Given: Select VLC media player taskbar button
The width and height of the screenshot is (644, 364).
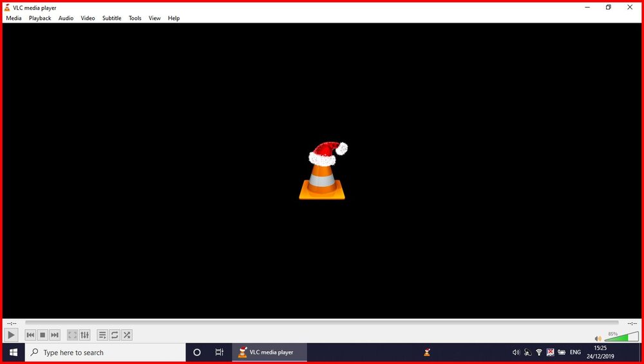Looking at the screenshot, I should point(269,352).
